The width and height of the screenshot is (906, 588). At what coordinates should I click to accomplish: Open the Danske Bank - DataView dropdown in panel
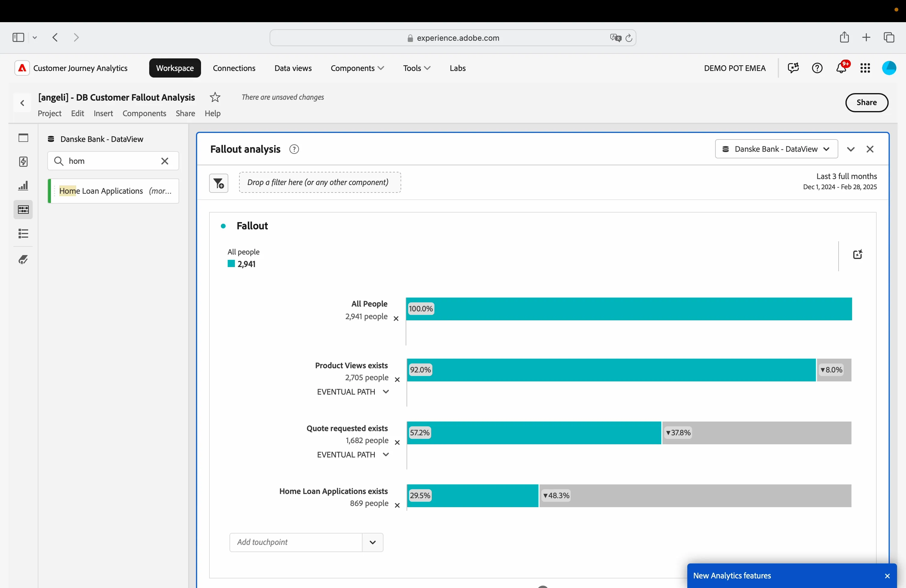click(x=776, y=149)
